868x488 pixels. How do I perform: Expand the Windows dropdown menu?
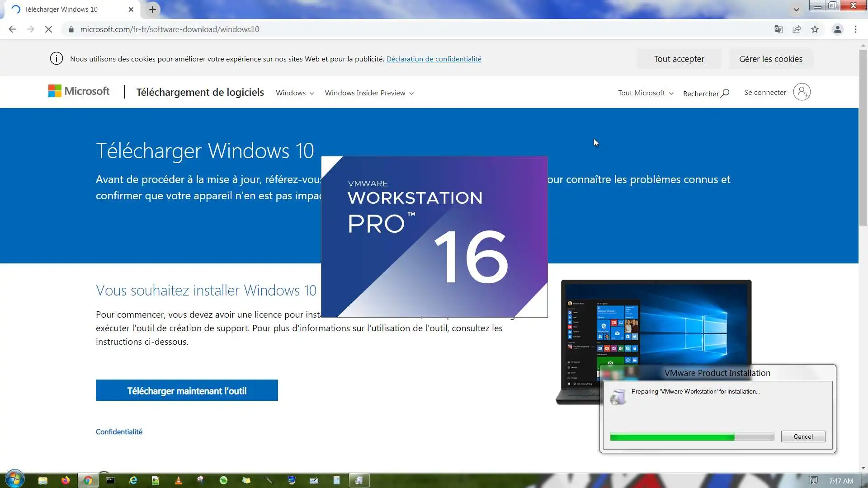tap(295, 93)
